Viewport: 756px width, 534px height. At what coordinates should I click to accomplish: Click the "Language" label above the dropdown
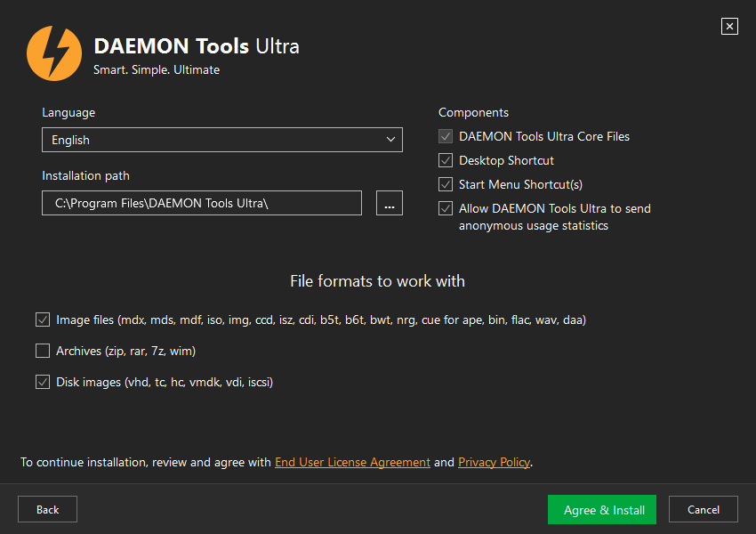click(x=68, y=113)
